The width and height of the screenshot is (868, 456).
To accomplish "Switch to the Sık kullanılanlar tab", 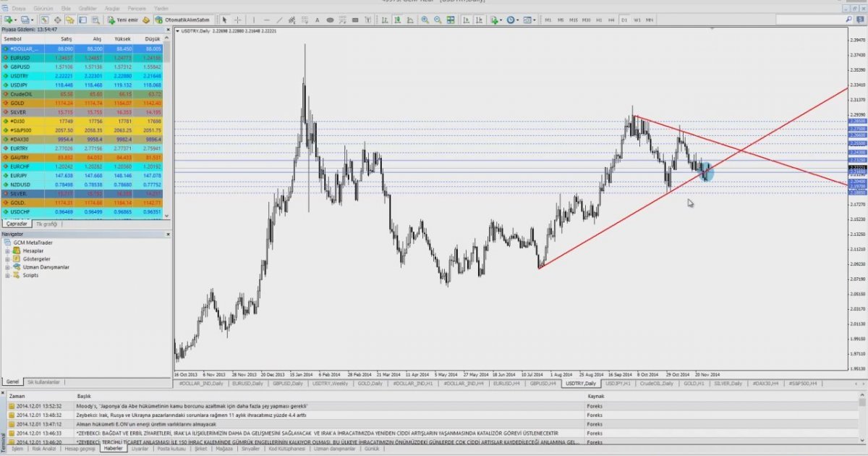I will pyautogui.click(x=43, y=381).
